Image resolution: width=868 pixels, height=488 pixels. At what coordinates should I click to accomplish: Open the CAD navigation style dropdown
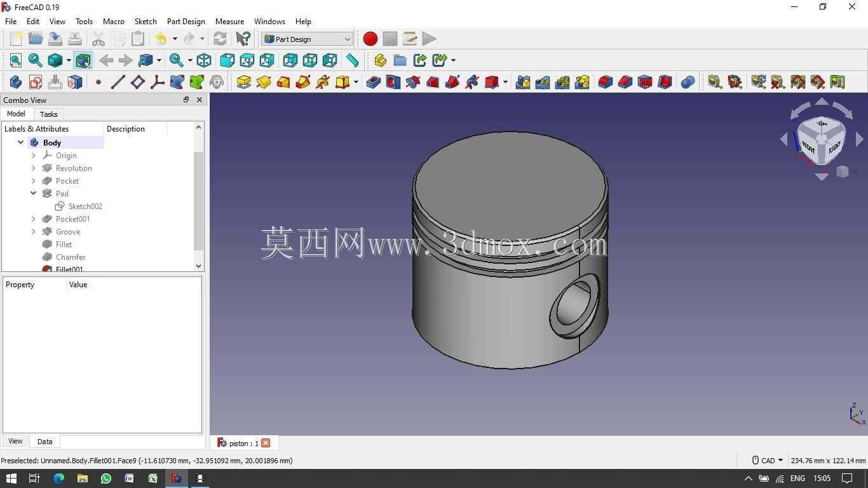[x=768, y=460]
